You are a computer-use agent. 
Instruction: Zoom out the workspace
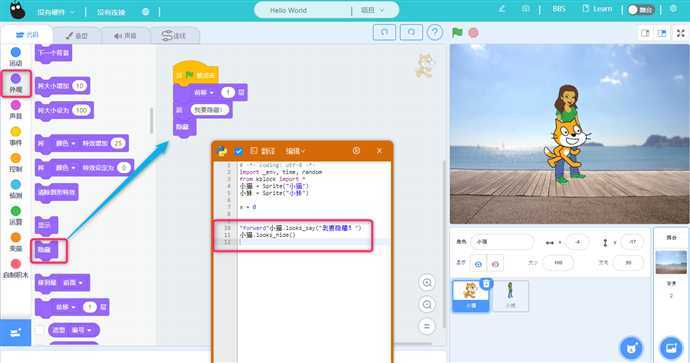pos(427,304)
